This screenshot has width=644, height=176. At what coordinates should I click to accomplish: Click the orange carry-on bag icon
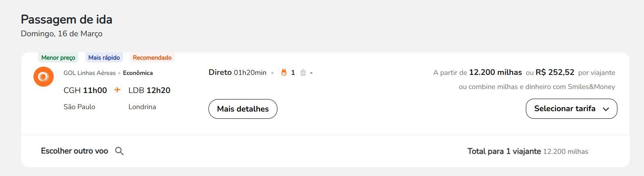pos(284,72)
